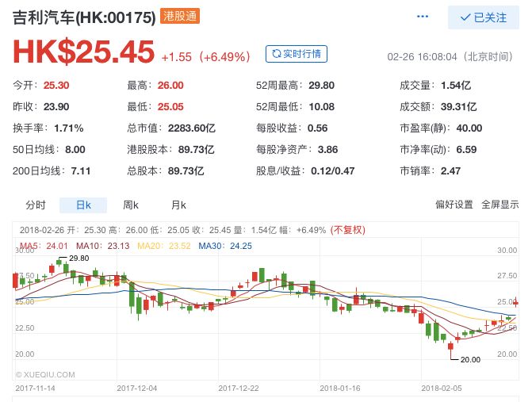Click the 2018-02-05 date axis label
This screenshot has height=402, width=532.
click(442, 388)
